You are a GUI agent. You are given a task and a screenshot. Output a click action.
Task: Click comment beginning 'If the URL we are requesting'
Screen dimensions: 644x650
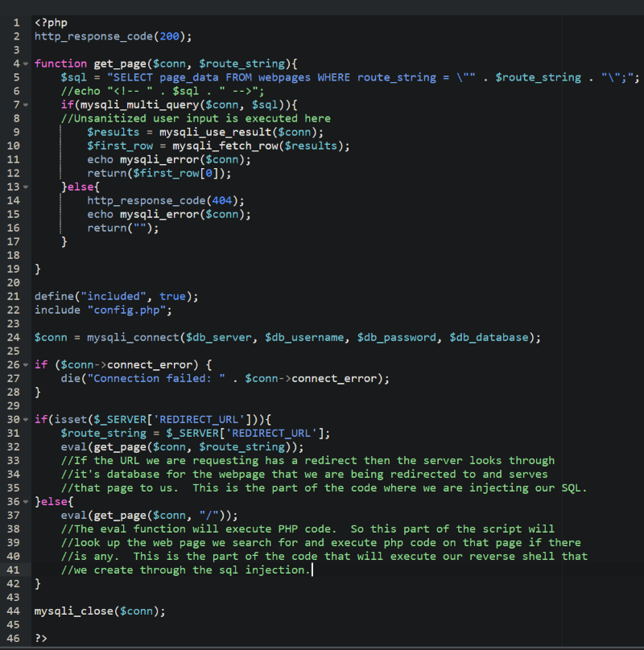pyautogui.click(x=308, y=461)
